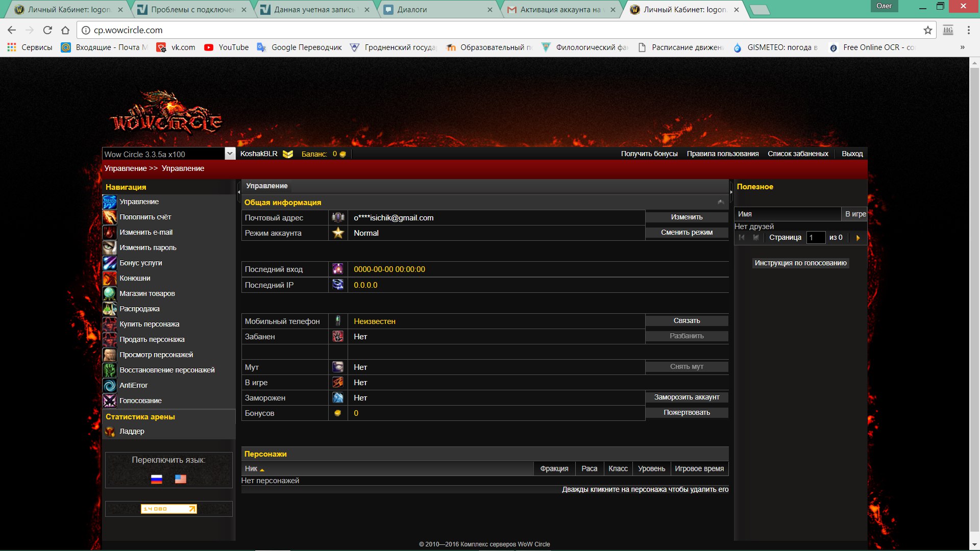980x551 pixels.
Task: Click the Пополнить счёт sidebar icon
Action: 109,217
